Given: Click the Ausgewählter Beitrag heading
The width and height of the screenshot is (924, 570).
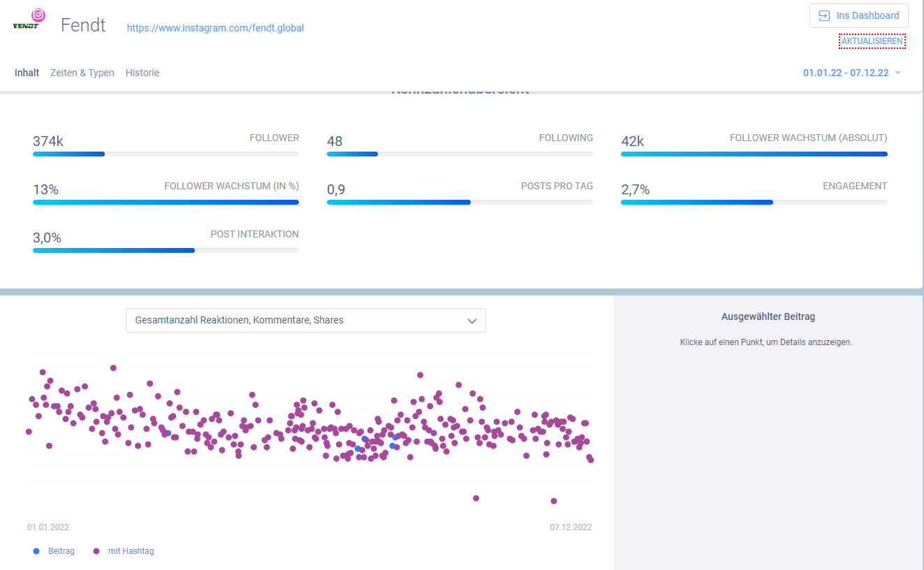Looking at the screenshot, I should point(768,316).
